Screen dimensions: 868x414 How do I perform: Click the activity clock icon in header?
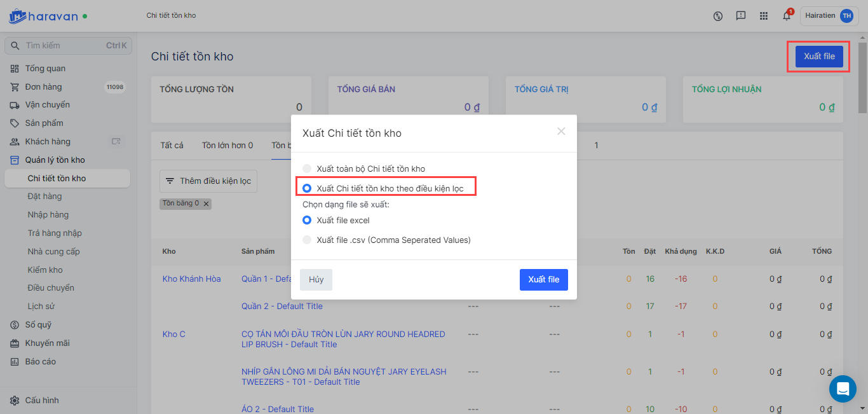tap(718, 17)
